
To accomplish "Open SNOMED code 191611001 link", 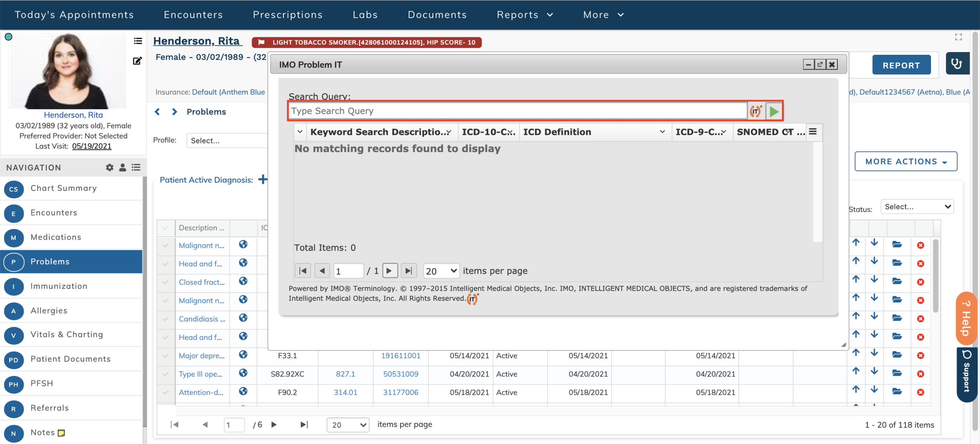I will point(400,355).
